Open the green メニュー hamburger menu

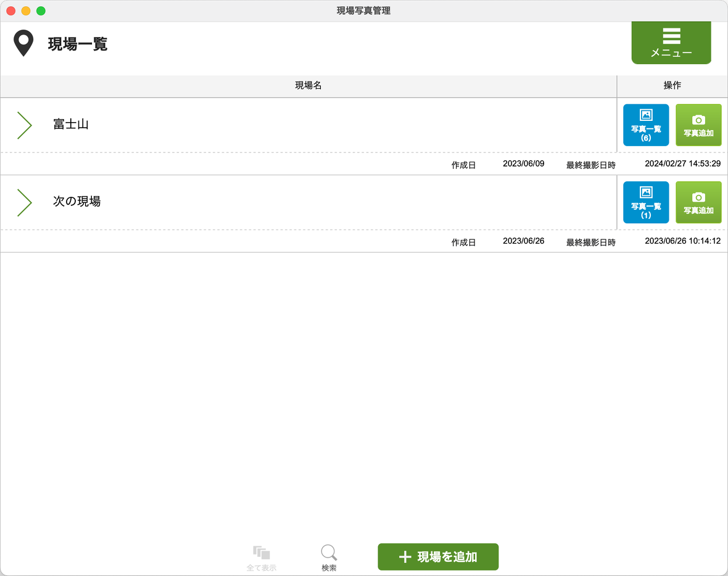point(671,43)
